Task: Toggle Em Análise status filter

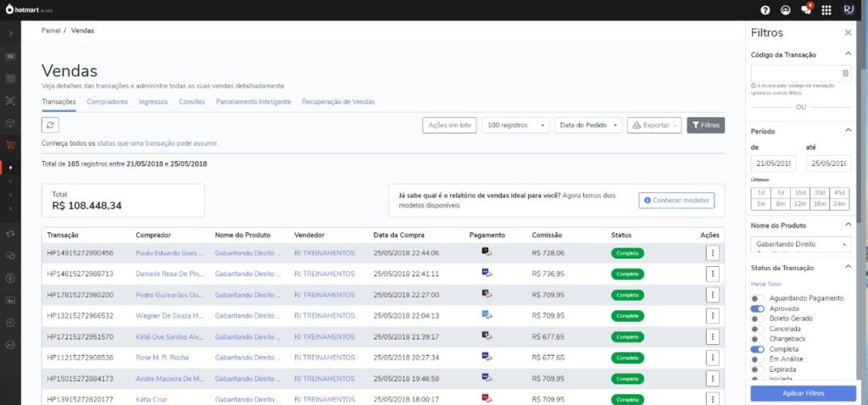Action: pos(757,359)
